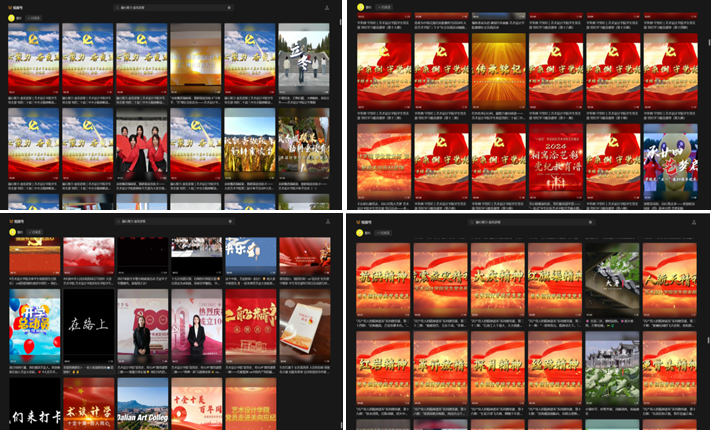
Task: Open the black 在路上 video thumbnail
Action: tap(89, 325)
